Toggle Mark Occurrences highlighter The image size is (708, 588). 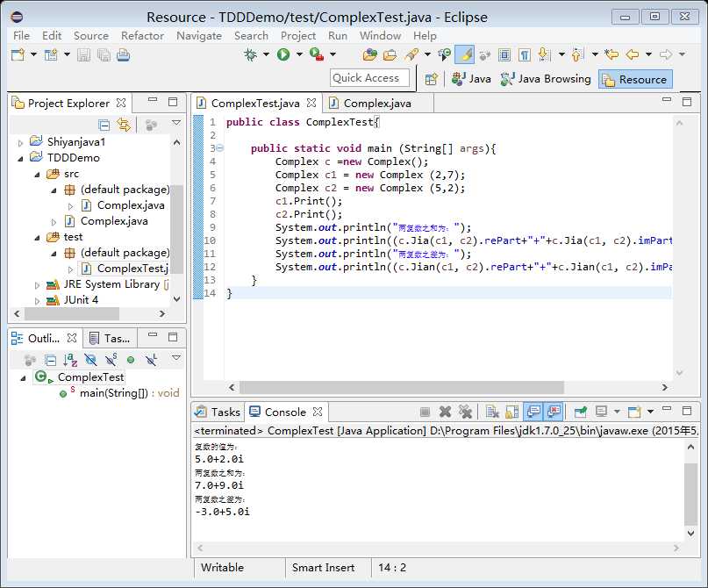[465, 54]
